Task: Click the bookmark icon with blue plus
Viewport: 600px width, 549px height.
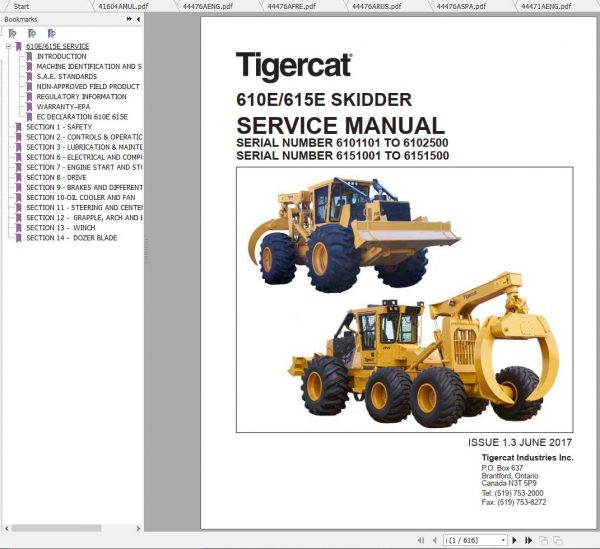Action: [x=51, y=34]
